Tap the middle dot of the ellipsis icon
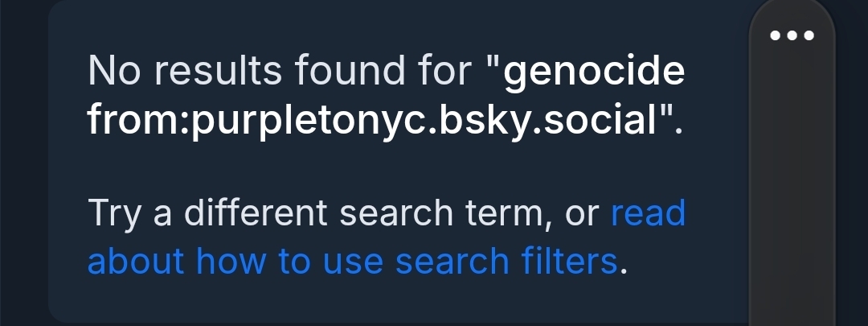Viewport: 868px width, 326px height. 792,35
